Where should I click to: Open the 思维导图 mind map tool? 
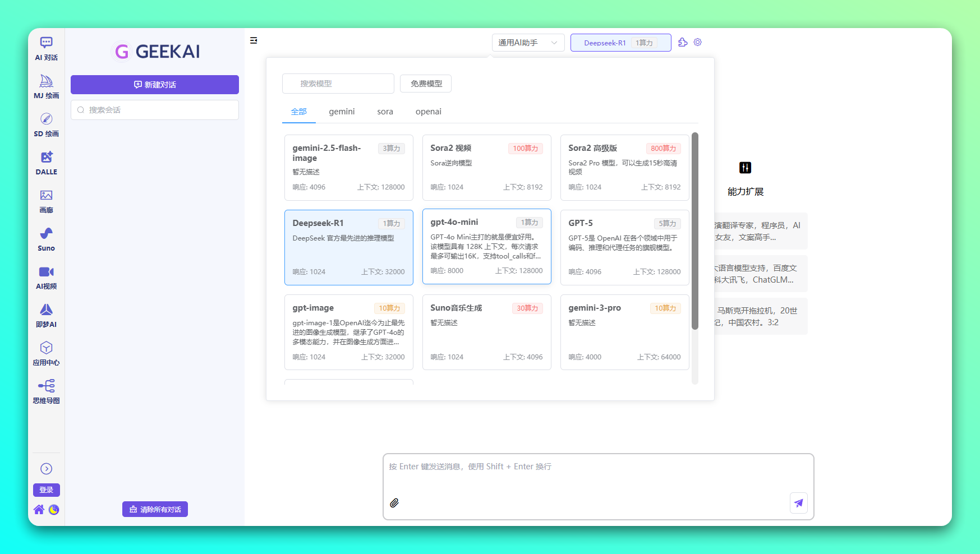(x=46, y=391)
